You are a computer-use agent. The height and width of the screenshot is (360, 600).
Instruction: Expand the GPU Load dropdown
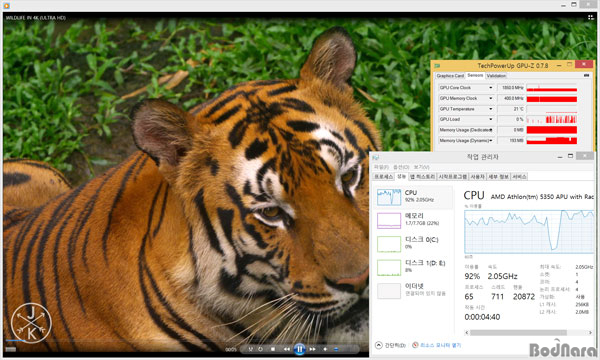(491, 119)
